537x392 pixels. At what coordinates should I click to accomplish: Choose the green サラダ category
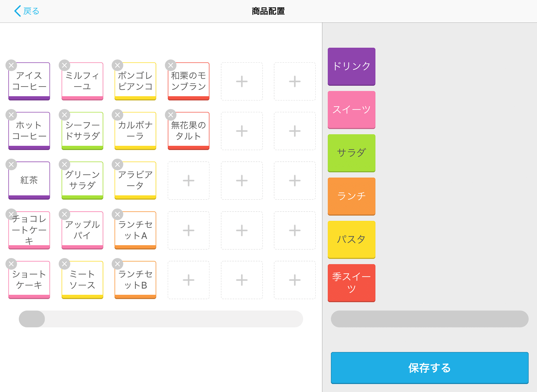[352, 153]
